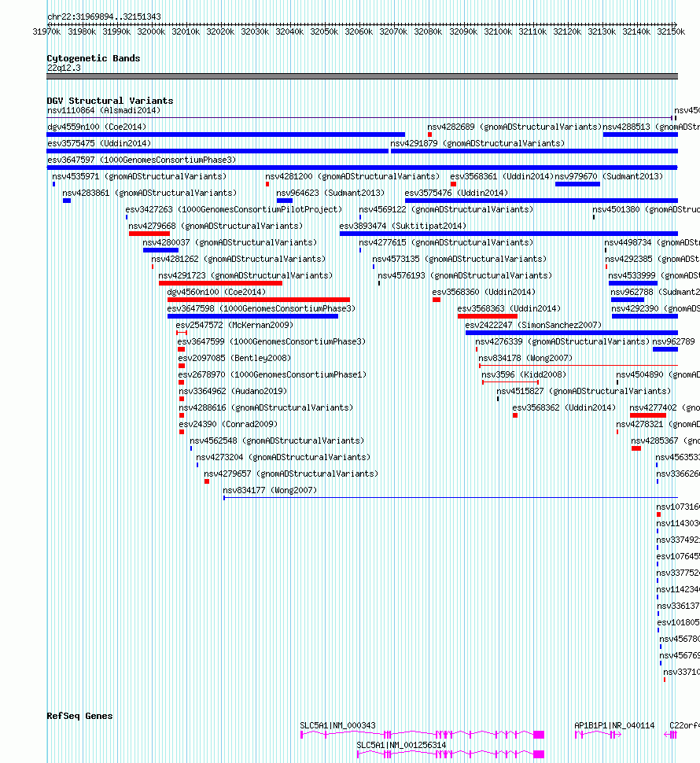Image resolution: width=700 pixels, height=763 pixels.
Task: Open variant esv2678970 (1000GenomesConsortiumPhase1)
Action: click(272, 375)
